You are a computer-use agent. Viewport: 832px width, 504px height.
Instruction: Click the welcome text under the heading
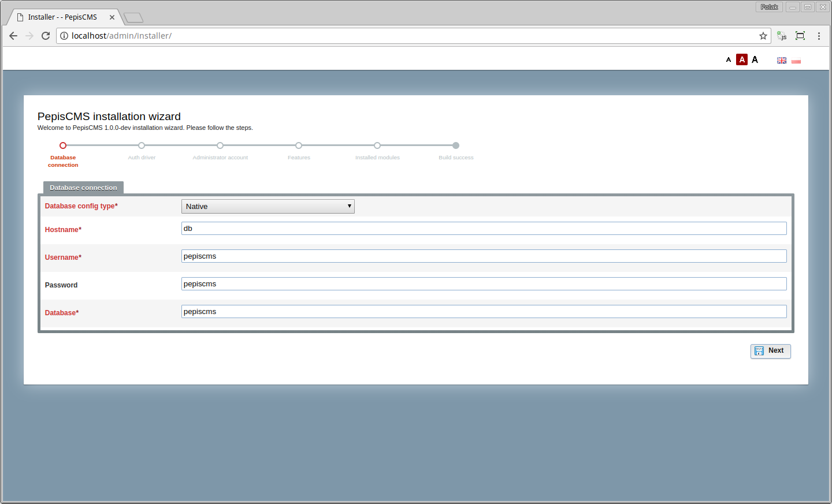click(x=145, y=128)
